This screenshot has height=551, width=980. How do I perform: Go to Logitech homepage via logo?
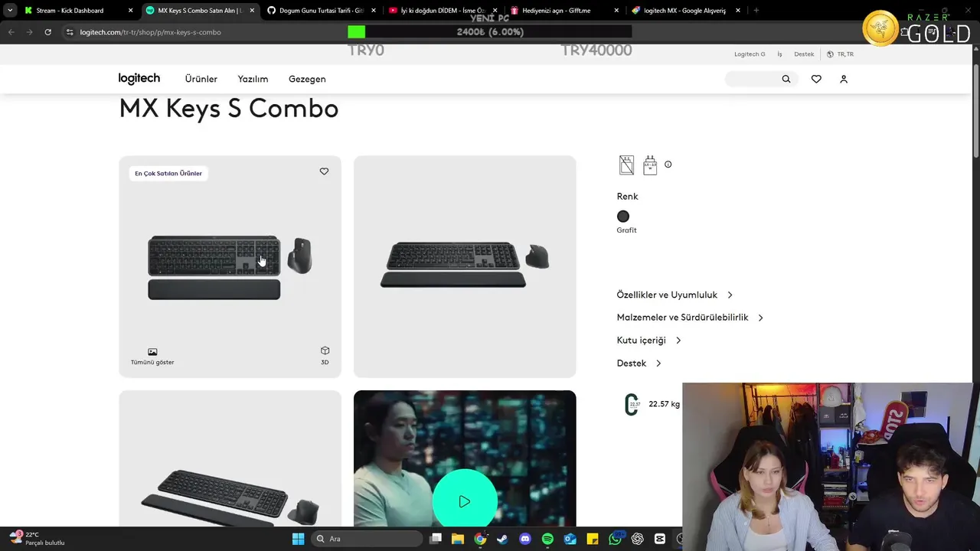click(139, 78)
